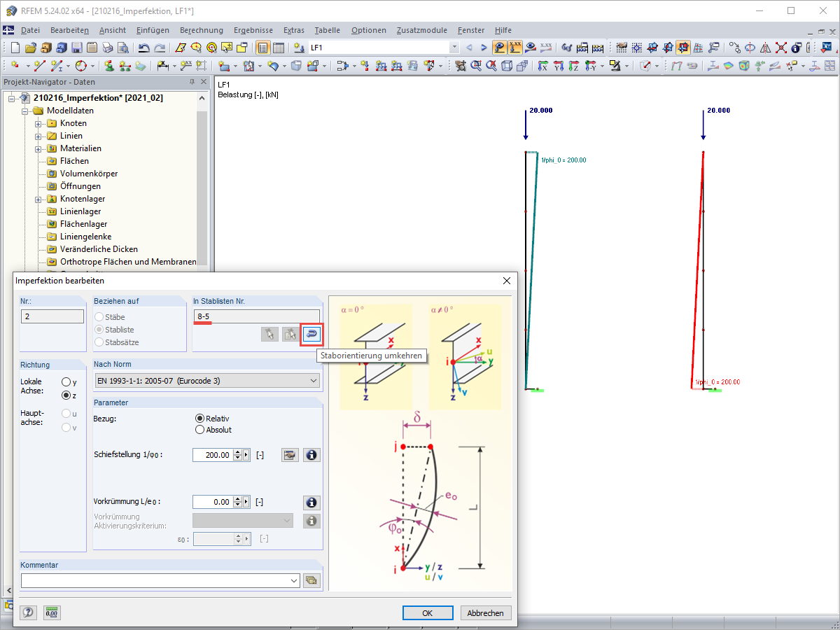Expand the Linien tree node
The width and height of the screenshot is (840, 630).
click(38, 136)
